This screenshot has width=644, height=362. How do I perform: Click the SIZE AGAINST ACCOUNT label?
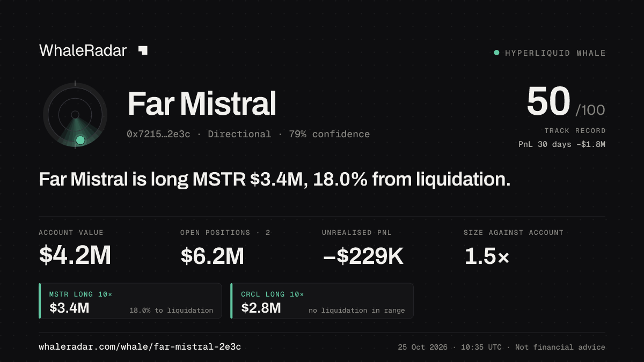tap(514, 233)
